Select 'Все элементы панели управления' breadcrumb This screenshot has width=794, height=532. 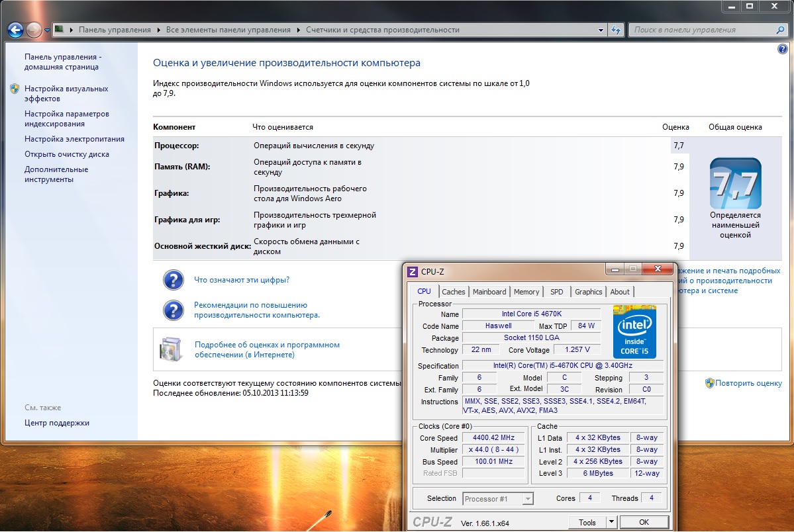pos(228,30)
